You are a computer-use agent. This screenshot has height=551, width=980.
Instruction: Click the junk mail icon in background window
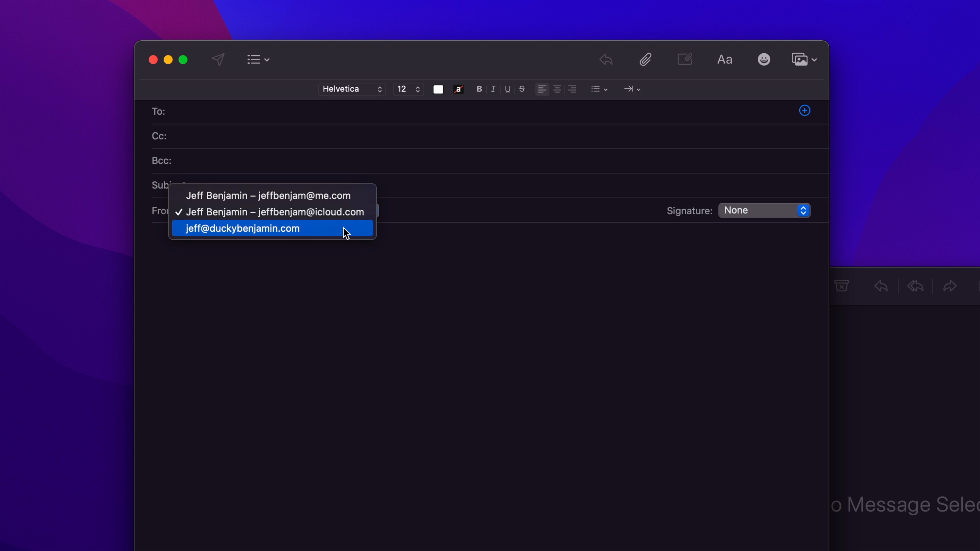click(x=841, y=286)
